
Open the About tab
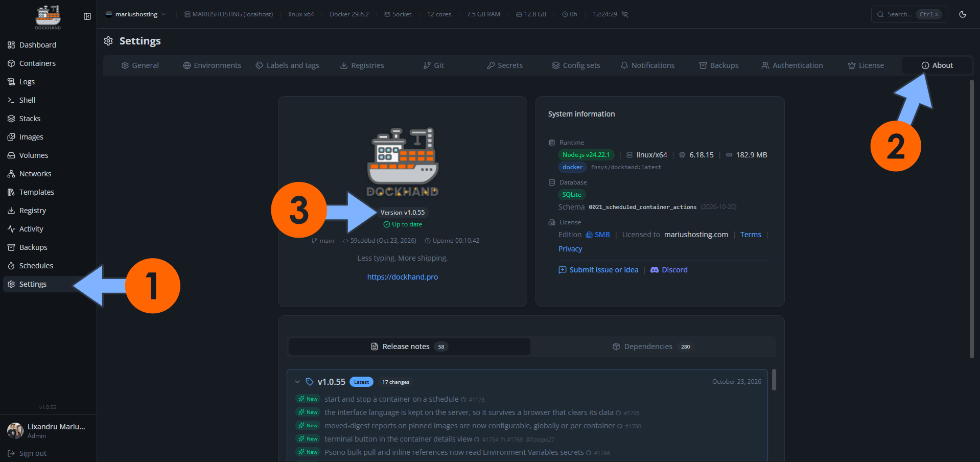coord(937,65)
